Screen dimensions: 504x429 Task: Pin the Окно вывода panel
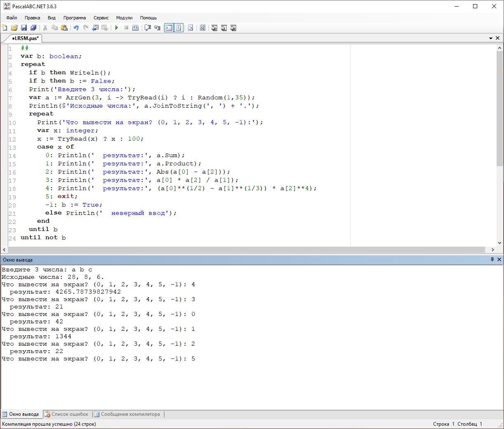pos(492,259)
